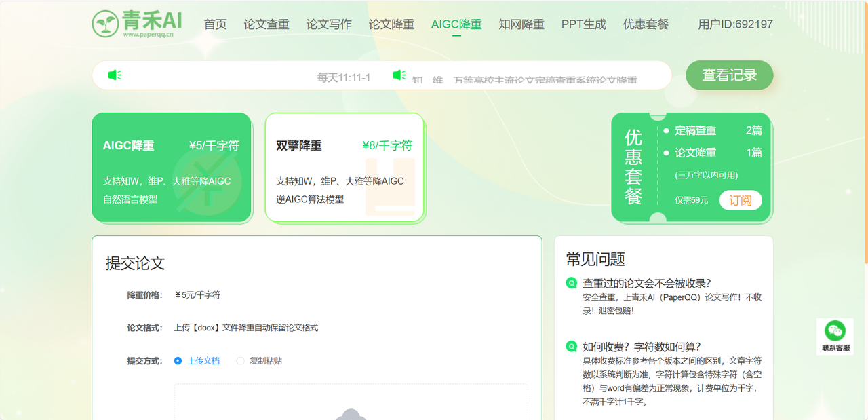
Task: Go to 论文查重 in the navigation
Action: (267, 24)
